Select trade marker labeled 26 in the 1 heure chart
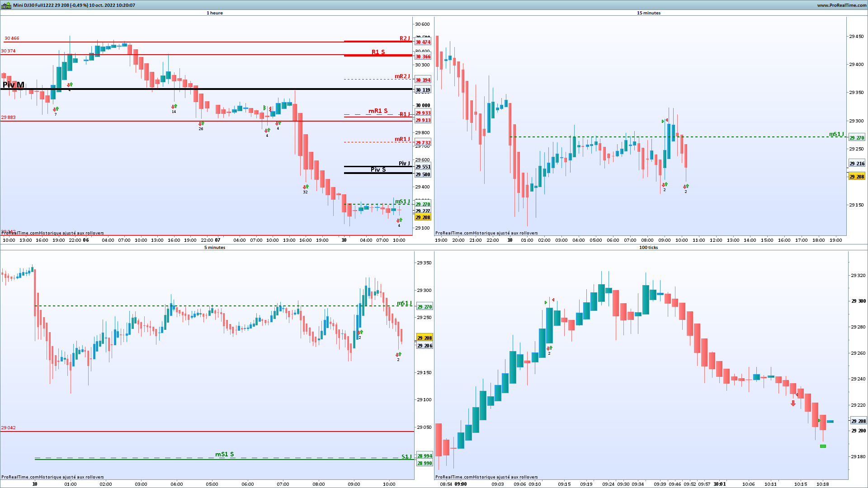This screenshot has height=488, width=868. pyautogui.click(x=201, y=124)
